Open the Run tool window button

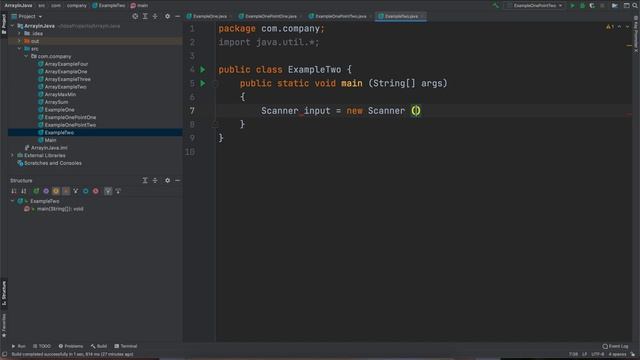point(18,346)
